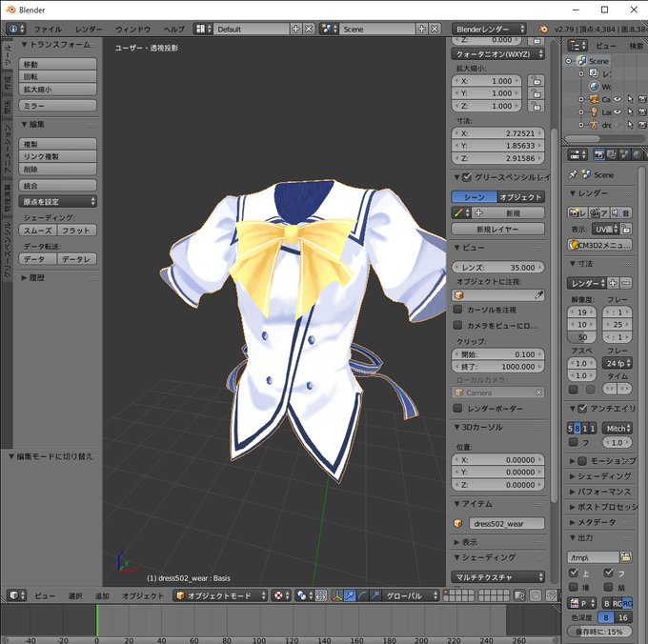Open the viewport Select menu
648x644 pixels.
[75, 595]
